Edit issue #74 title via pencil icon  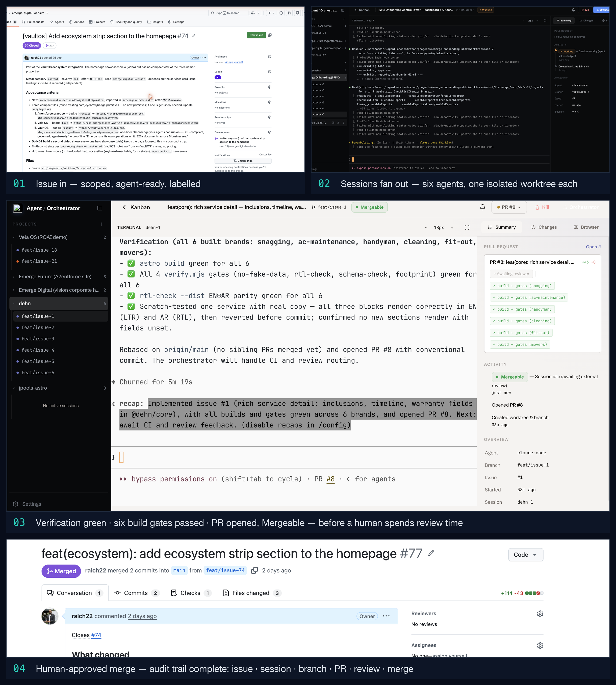tap(193, 36)
